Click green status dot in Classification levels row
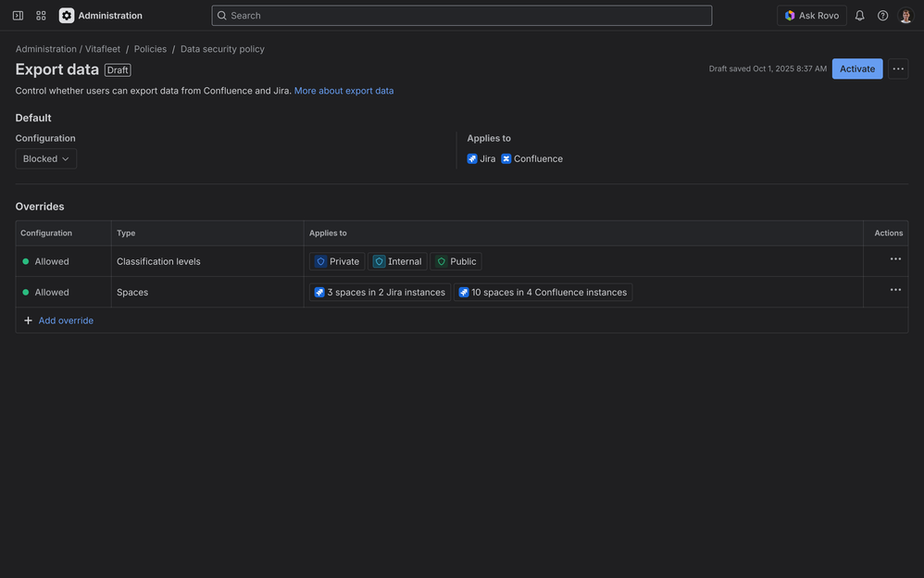Screen dimensions: 924x578 [25, 261]
